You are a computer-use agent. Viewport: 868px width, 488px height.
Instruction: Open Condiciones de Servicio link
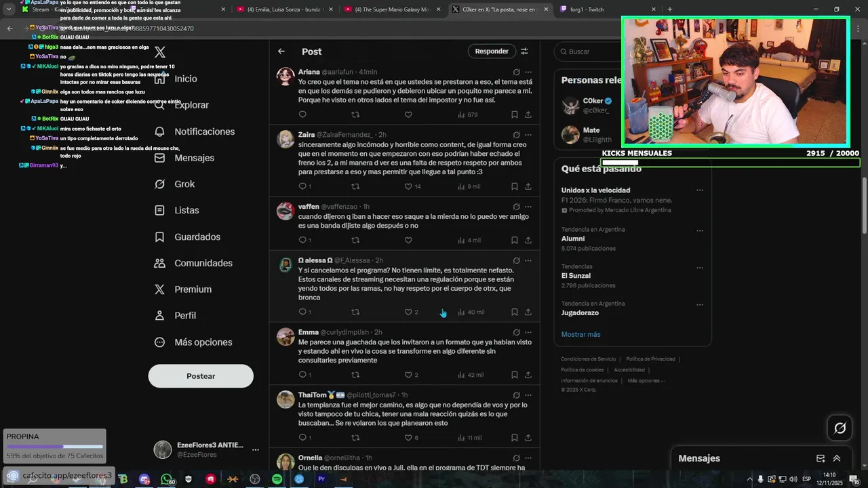pyautogui.click(x=588, y=359)
